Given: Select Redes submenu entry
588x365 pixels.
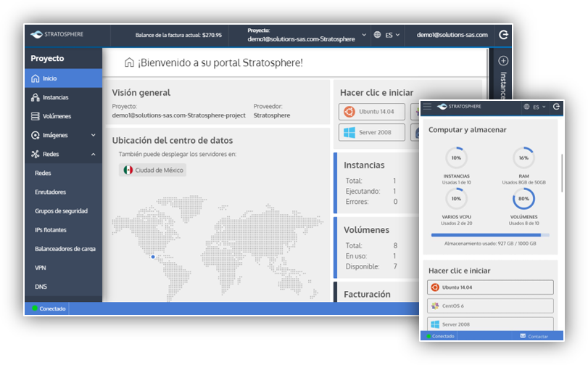Looking at the screenshot, I should [43, 173].
